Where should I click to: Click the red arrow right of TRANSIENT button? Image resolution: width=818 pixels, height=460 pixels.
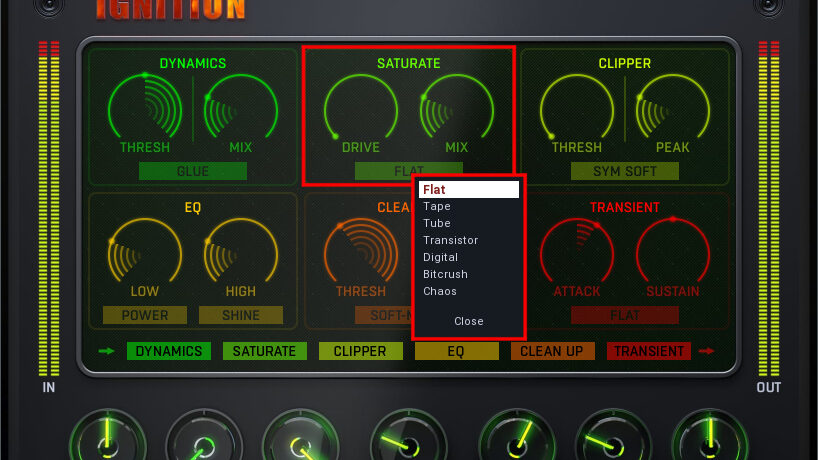click(x=707, y=351)
